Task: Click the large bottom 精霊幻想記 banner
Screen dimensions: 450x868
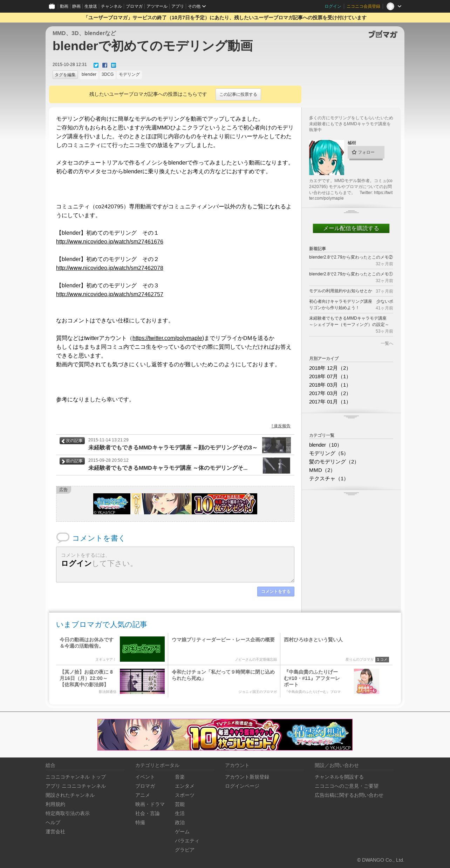Action: [x=225, y=735]
